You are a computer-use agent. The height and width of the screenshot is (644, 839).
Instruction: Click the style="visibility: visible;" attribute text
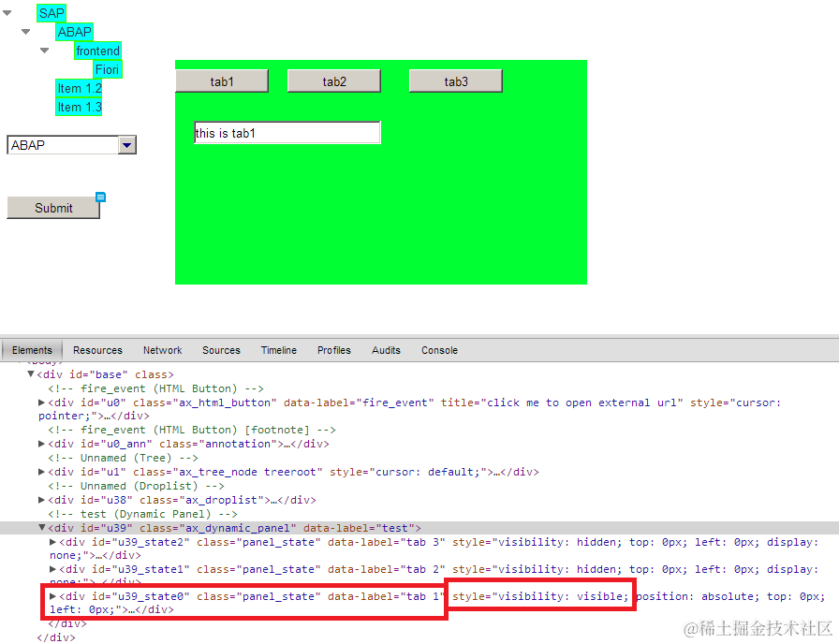(540, 596)
